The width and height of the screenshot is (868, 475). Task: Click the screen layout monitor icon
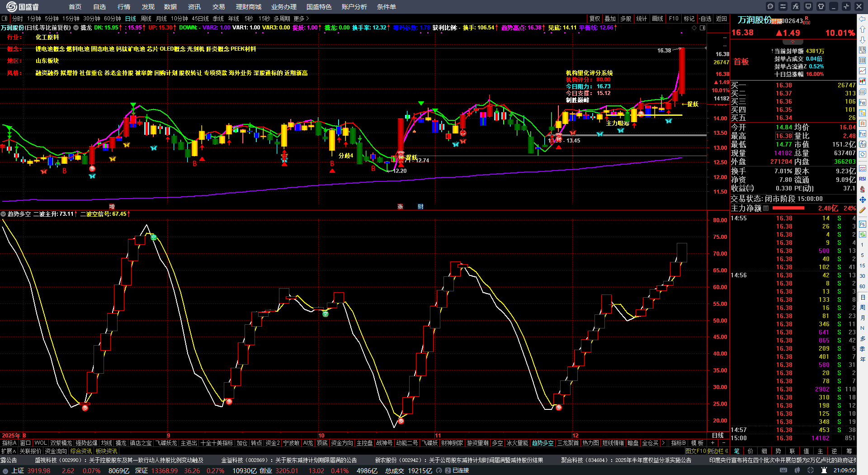808,6
